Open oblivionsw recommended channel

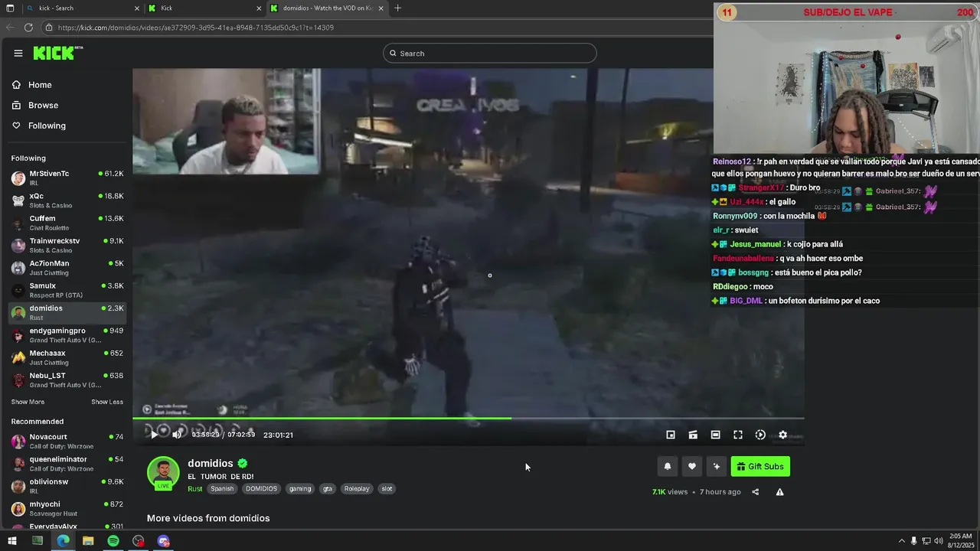point(67,486)
